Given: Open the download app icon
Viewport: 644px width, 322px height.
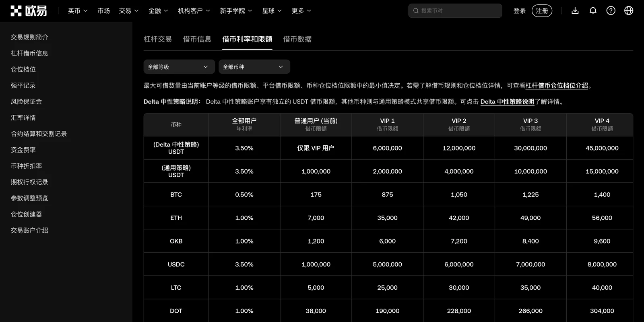Looking at the screenshot, I should click(x=575, y=11).
